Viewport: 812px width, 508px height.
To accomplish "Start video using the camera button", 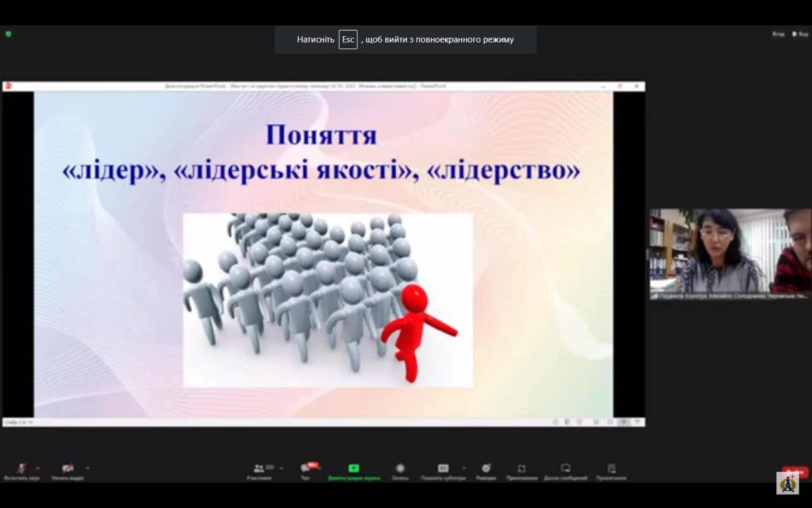I will click(x=67, y=470).
